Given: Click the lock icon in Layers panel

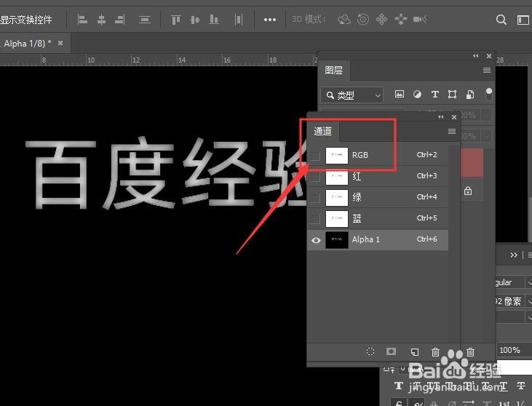Looking at the screenshot, I should [x=468, y=191].
